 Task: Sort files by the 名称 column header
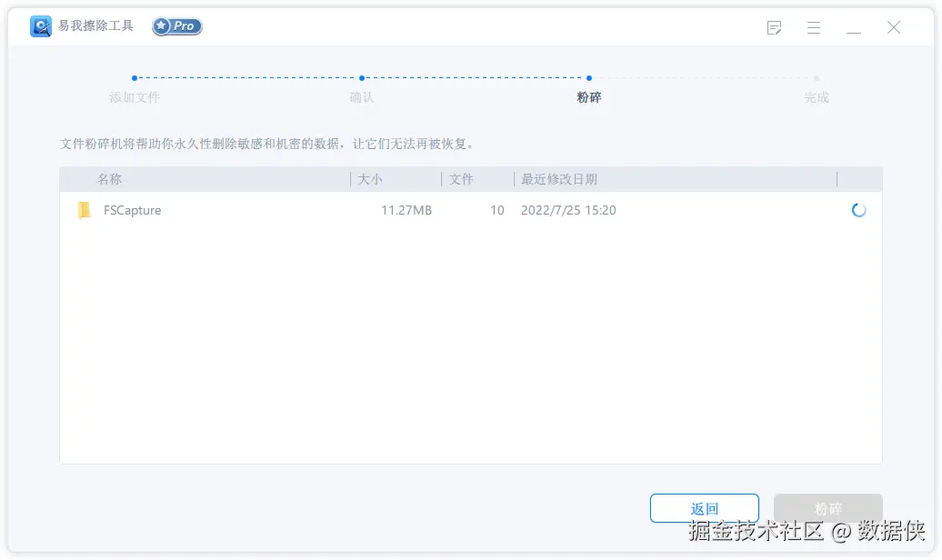click(108, 179)
